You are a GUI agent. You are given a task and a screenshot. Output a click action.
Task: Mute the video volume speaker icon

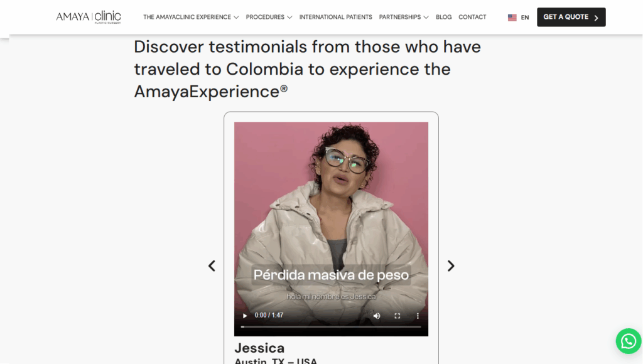pyautogui.click(x=377, y=316)
